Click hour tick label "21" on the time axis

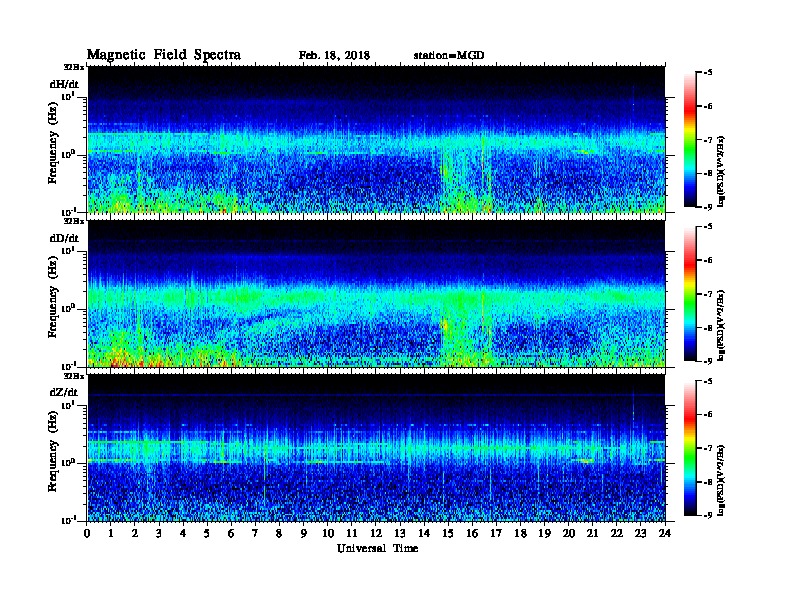pos(592,533)
